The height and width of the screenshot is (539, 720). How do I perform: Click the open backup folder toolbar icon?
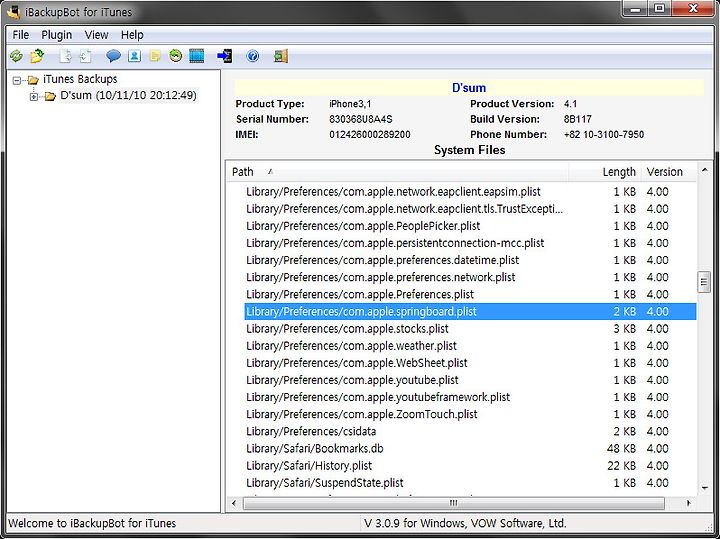[37, 56]
